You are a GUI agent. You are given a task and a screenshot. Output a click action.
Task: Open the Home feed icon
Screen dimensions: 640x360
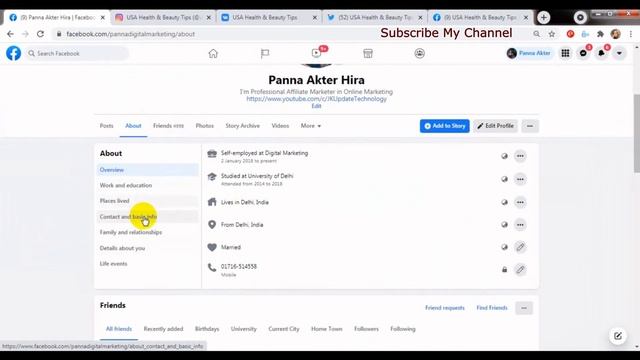tap(213, 53)
